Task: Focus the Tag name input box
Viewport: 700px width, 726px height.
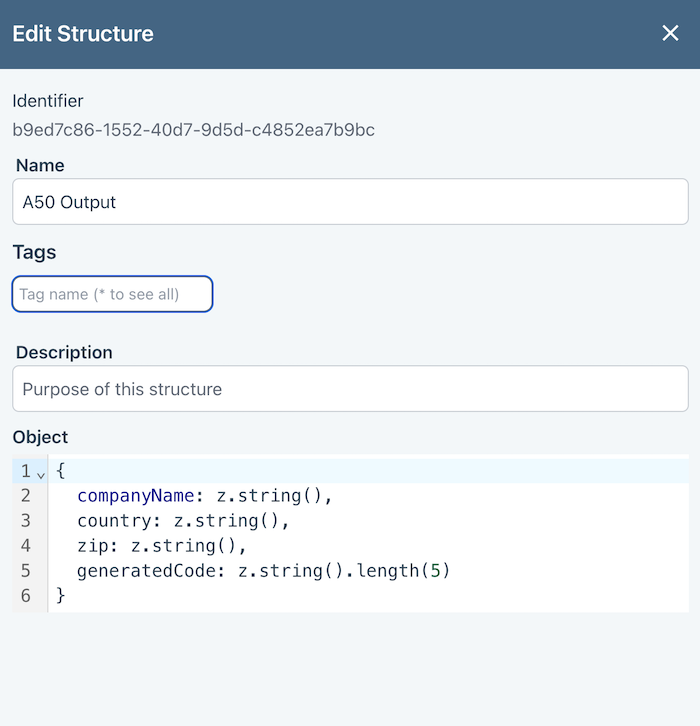Action: [112, 294]
